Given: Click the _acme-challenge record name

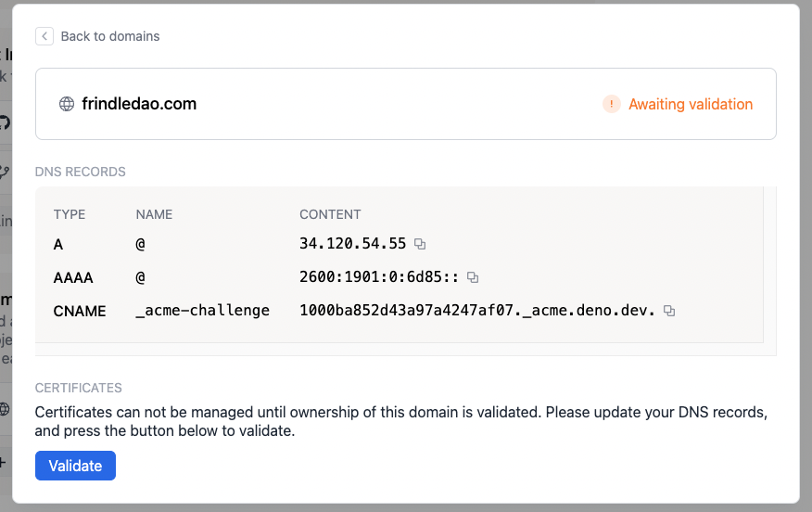Looking at the screenshot, I should 202,311.
